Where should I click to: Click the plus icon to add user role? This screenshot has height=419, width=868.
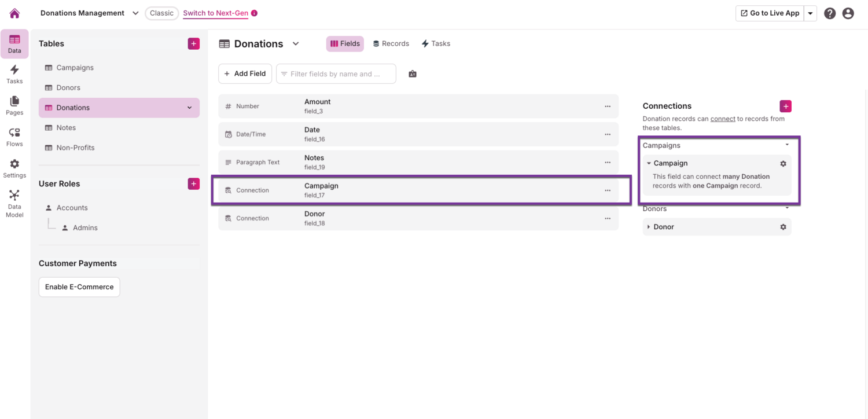tap(194, 184)
